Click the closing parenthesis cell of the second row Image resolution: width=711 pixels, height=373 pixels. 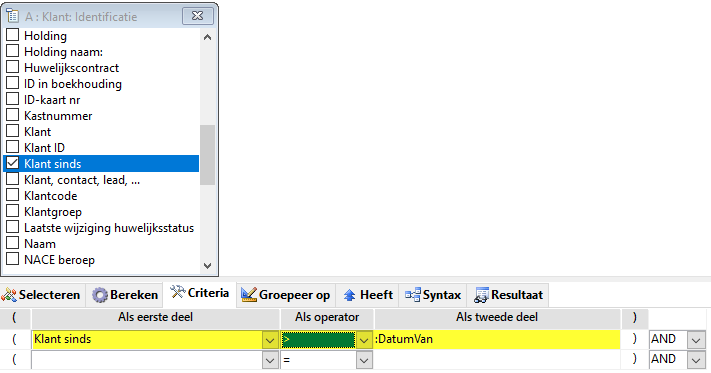coord(634,360)
